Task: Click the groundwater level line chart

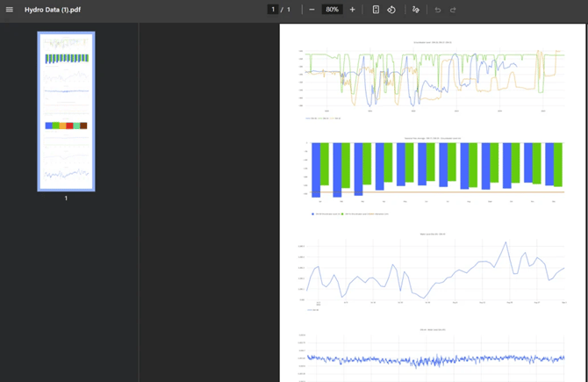Action: pyautogui.click(x=434, y=79)
